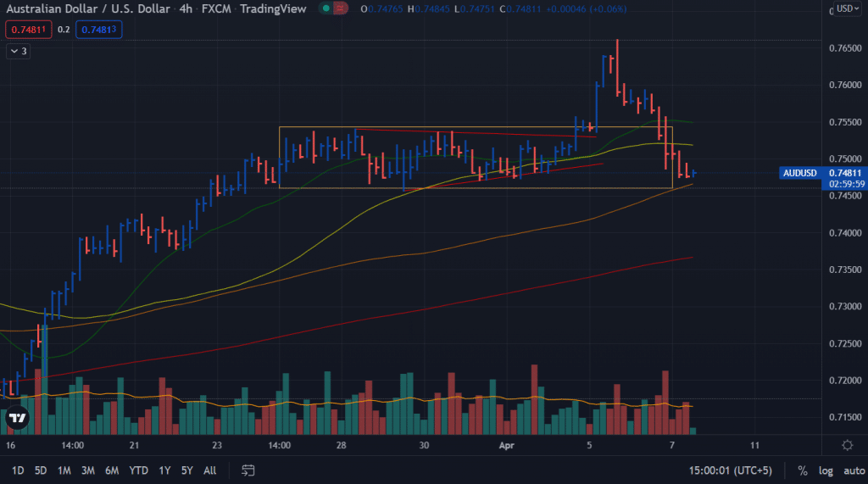Image resolution: width=868 pixels, height=484 pixels.
Task: Click the Australian Dollar / U.S. Dollar symbol title
Action: click(88, 8)
